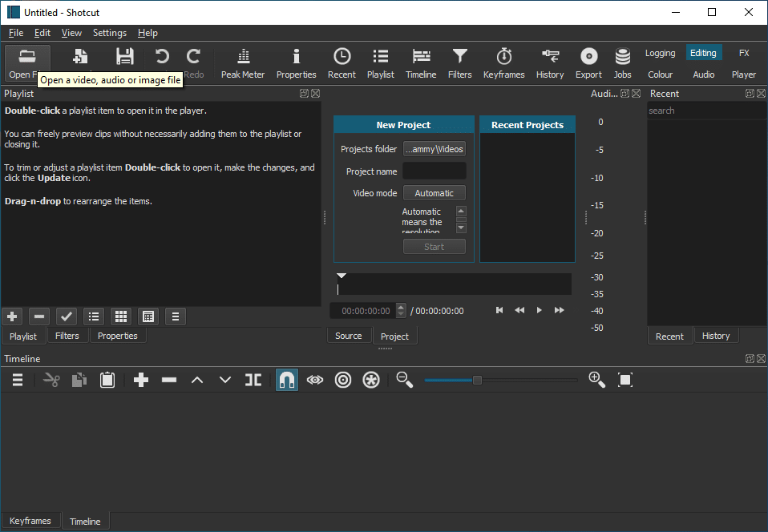Zoom timeline to fit
This screenshot has height=532, width=768.
pyautogui.click(x=625, y=380)
